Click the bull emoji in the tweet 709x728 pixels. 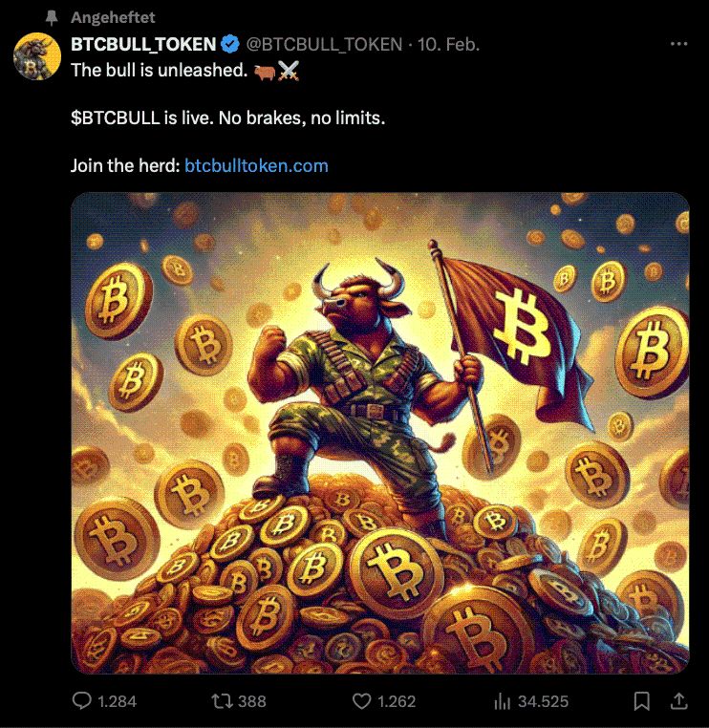point(265,72)
